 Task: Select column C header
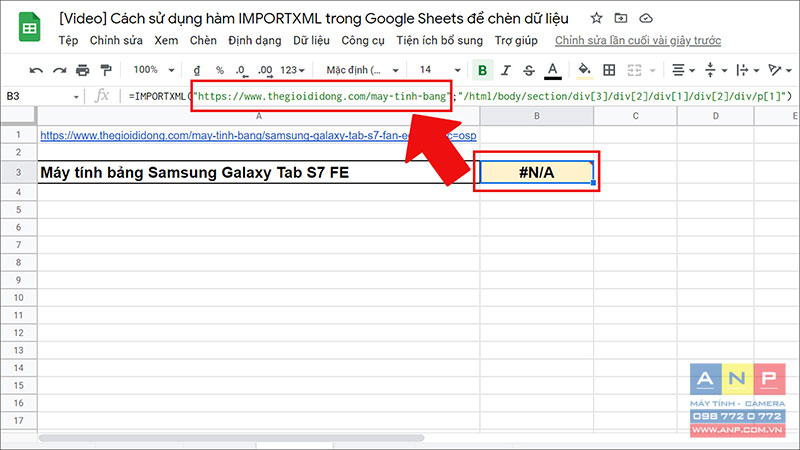click(x=635, y=116)
